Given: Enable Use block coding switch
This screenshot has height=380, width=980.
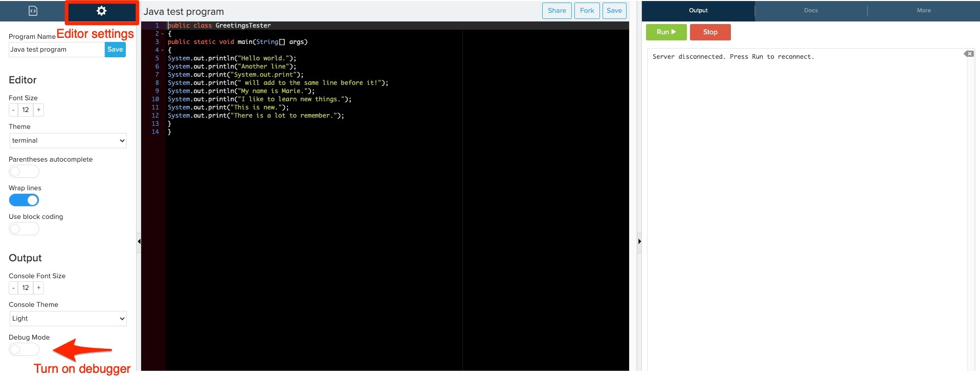Looking at the screenshot, I should click(x=24, y=229).
